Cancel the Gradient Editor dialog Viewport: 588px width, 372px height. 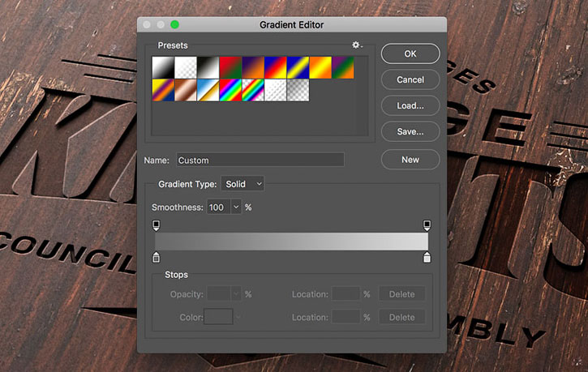[x=410, y=79]
